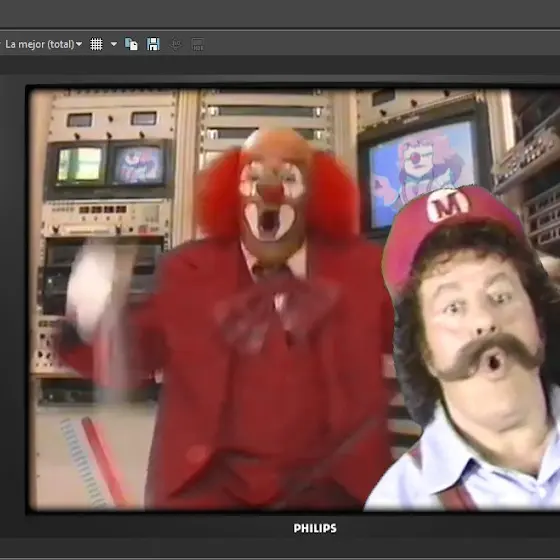Toggle the grid overlays icon
The height and width of the screenshot is (560, 560).
point(96,44)
